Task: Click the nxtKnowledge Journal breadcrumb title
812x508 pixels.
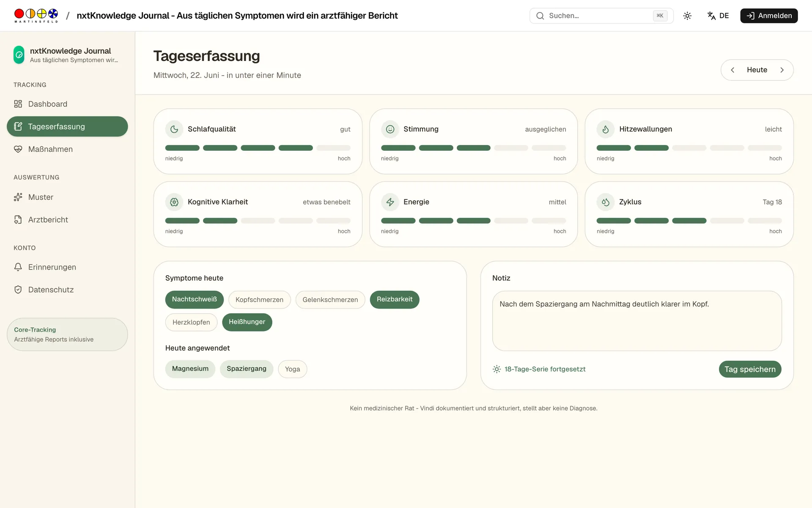Action: pyautogui.click(x=237, y=16)
